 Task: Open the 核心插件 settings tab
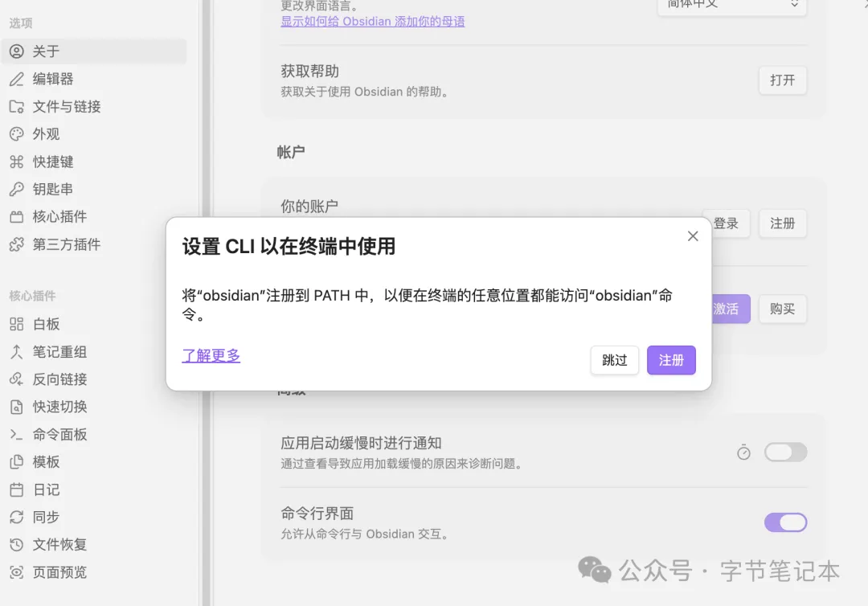pyautogui.click(x=94, y=216)
